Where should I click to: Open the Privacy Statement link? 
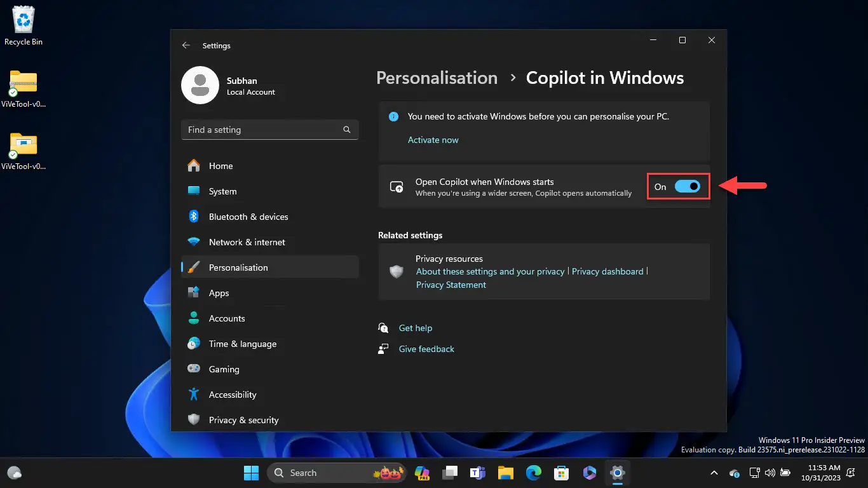click(x=451, y=285)
